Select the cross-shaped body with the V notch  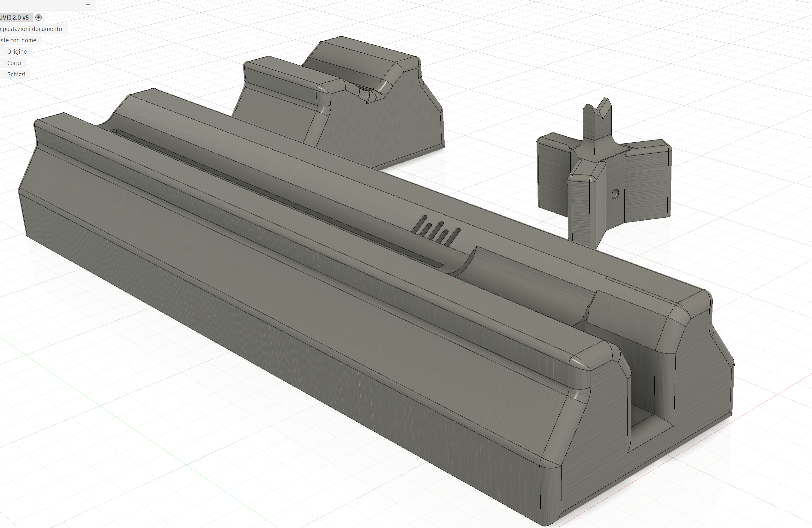click(604, 174)
